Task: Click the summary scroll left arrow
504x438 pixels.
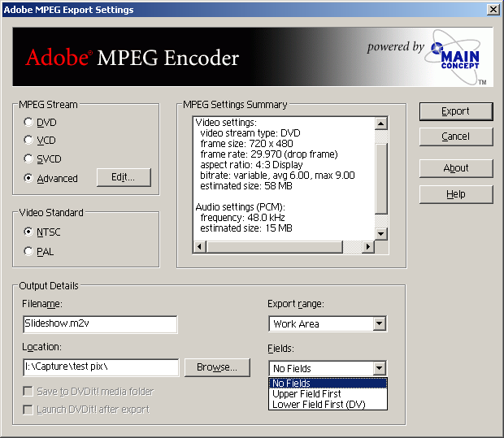Action: tap(200, 247)
